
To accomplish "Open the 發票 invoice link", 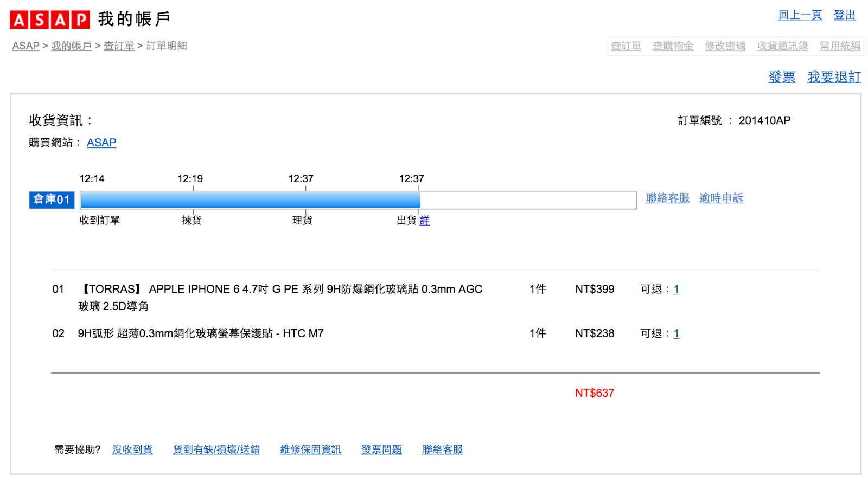I will tap(782, 78).
